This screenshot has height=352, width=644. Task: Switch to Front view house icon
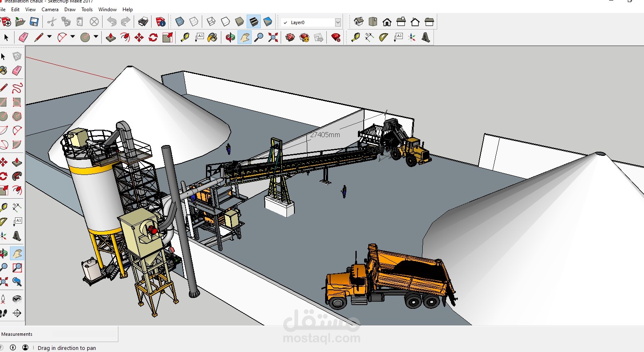click(387, 22)
